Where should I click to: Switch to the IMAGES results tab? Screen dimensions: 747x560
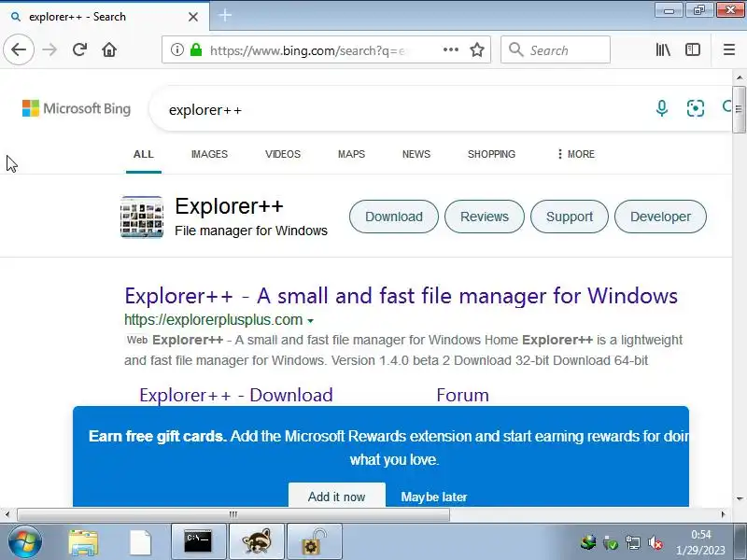[209, 154]
